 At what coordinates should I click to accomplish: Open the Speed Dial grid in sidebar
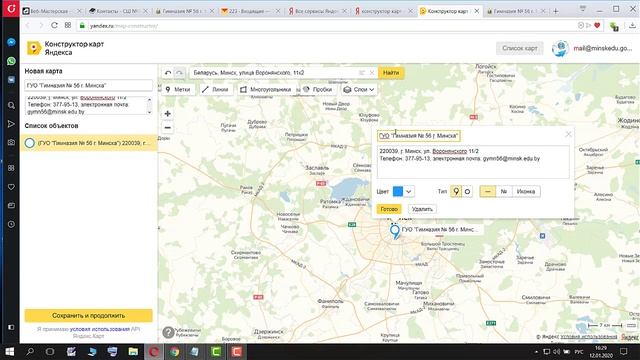[11, 168]
